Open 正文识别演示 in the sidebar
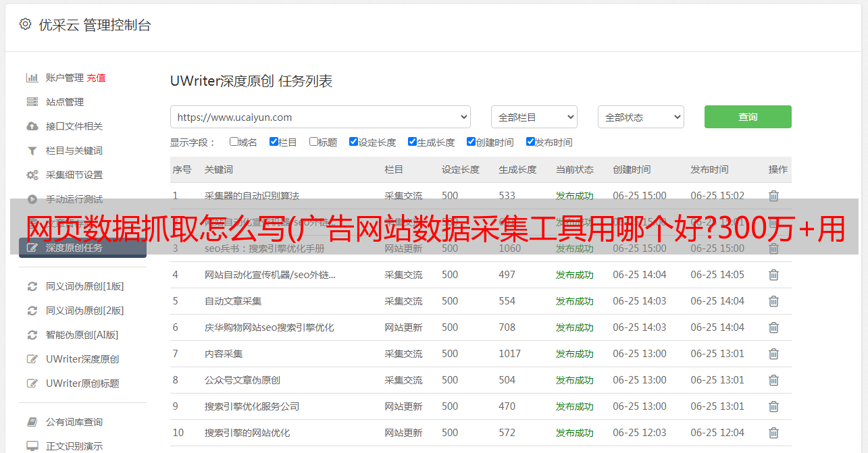Screen dimensions: 868x453 click(x=74, y=446)
